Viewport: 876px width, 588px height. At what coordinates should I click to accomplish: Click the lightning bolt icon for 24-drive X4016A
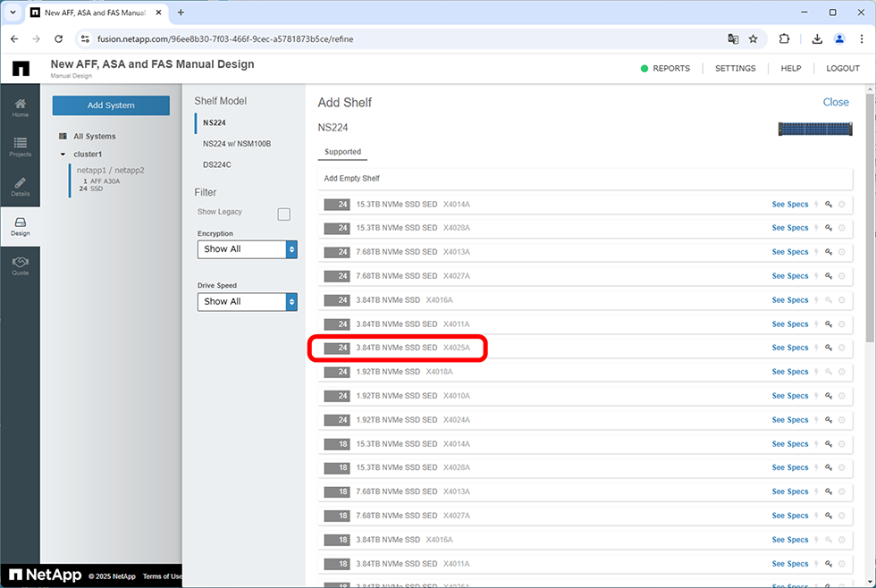coord(816,300)
